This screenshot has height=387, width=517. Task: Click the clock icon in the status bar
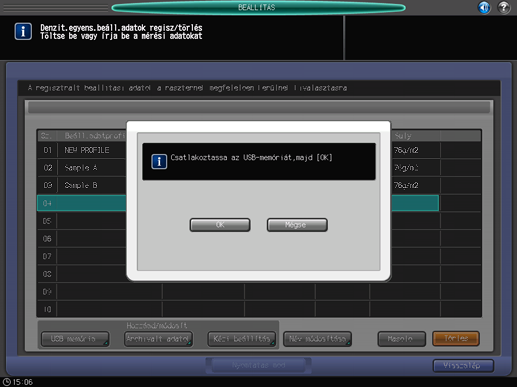point(7,382)
